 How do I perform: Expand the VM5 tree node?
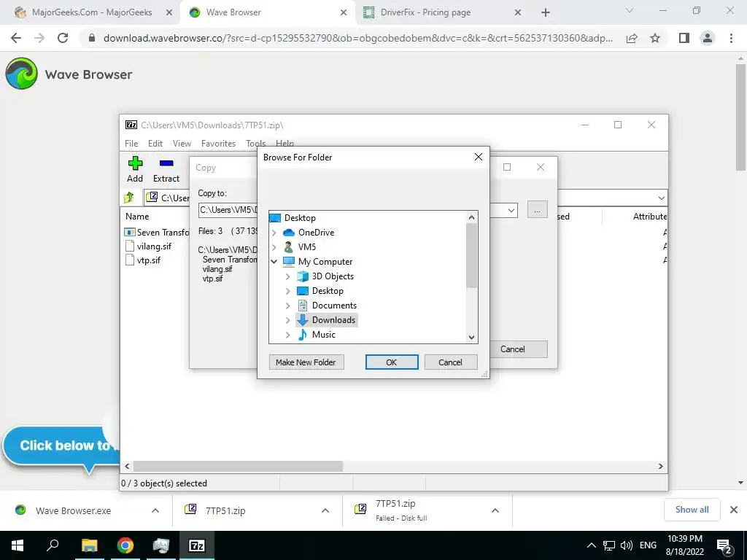click(274, 246)
